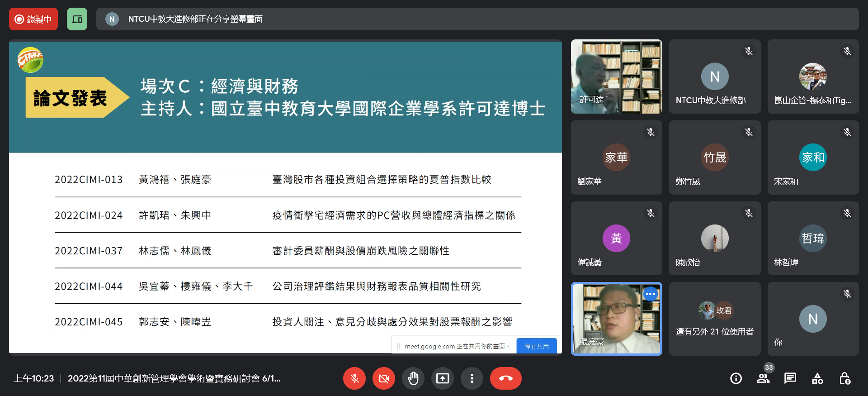
Task: Toggle the microphone mute button
Action: click(354, 378)
